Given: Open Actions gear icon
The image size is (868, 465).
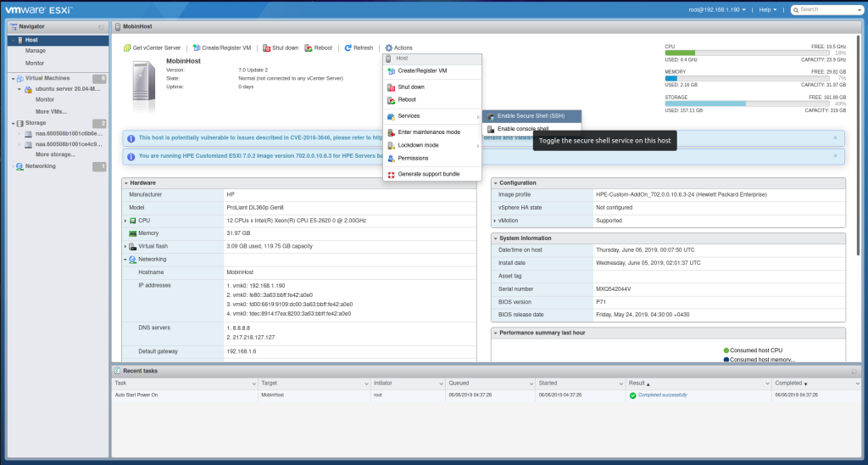Looking at the screenshot, I should (x=388, y=48).
